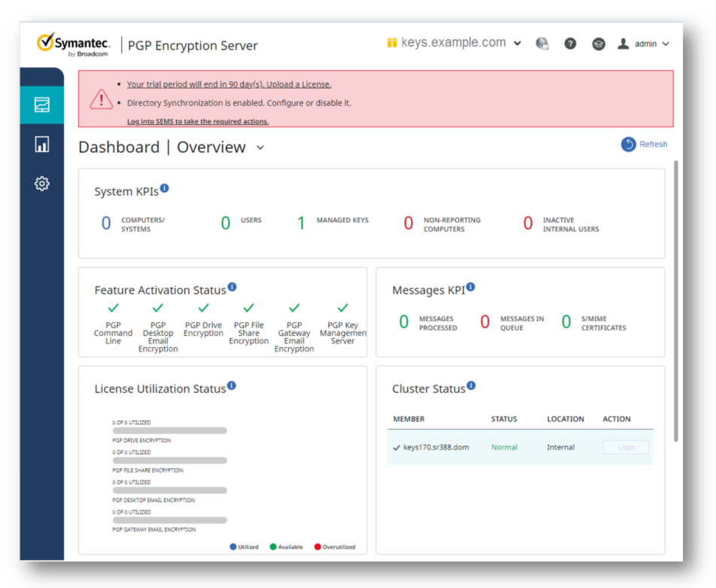
Task: Click the Normal cluster status text
Action: coord(504,447)
